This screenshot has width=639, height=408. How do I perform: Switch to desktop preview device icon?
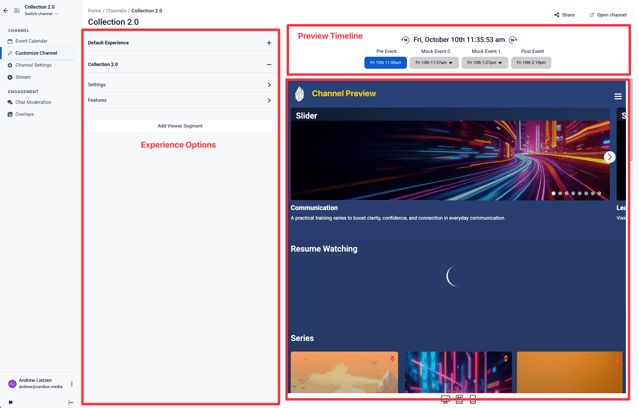coord(445,400)
